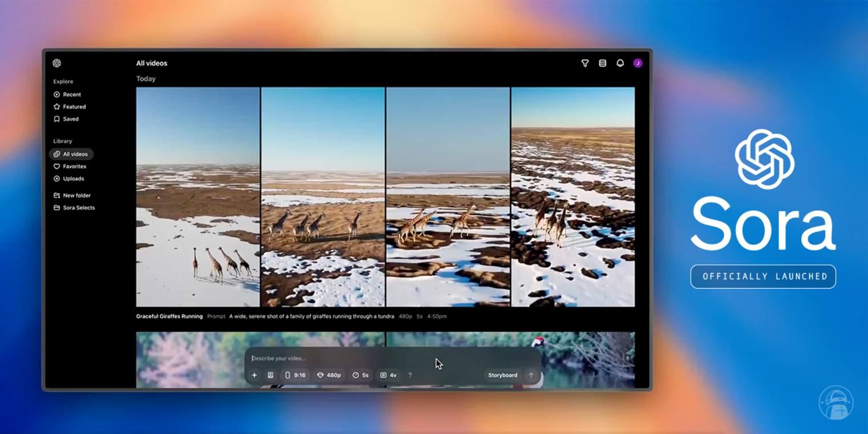Open the 9:16 aspect ratio selector
The width and height of the screenshot is (868, 434).
pos(295,375)
